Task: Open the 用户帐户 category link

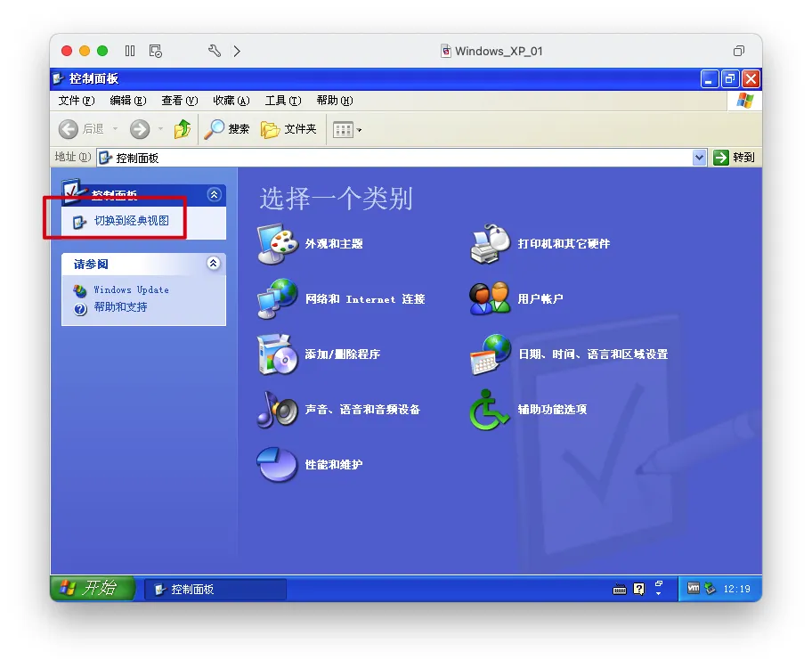Action: pos(540,299)
